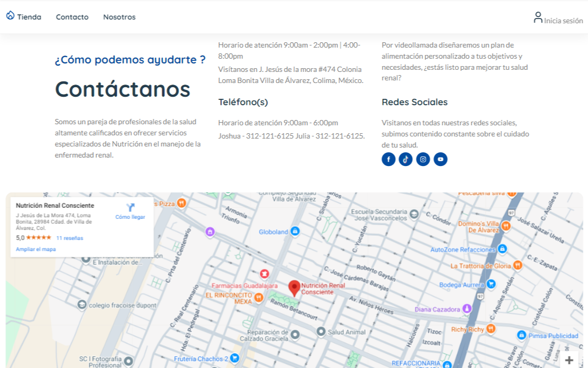Click the Cómo llegar directions icon
This screenshot has width=588, height=368.
click(x=130, y=207)
